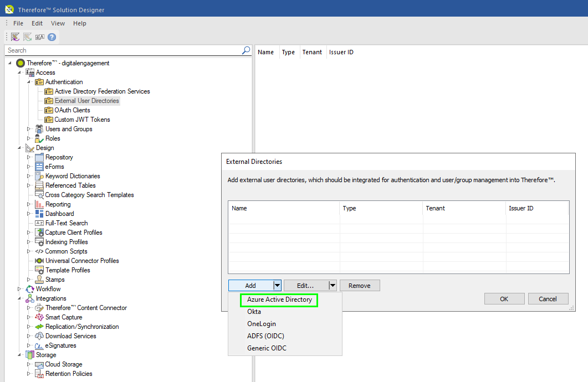
Task: Click the Add button
Action: pos(250,285)
